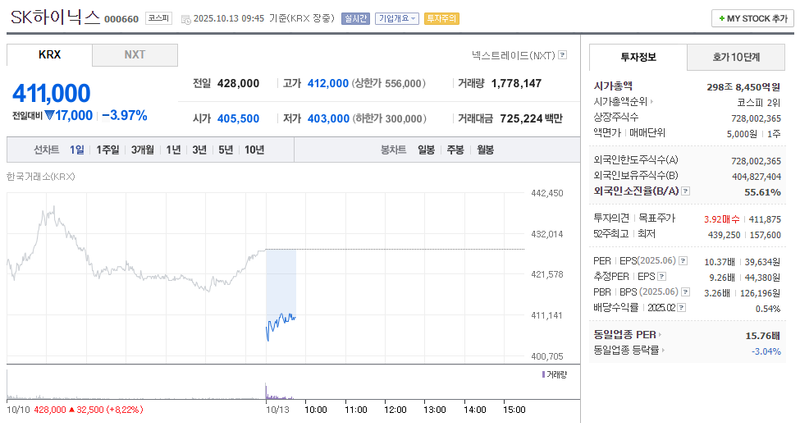Open the 기업개요 dropdown

(x=397, y=18)
